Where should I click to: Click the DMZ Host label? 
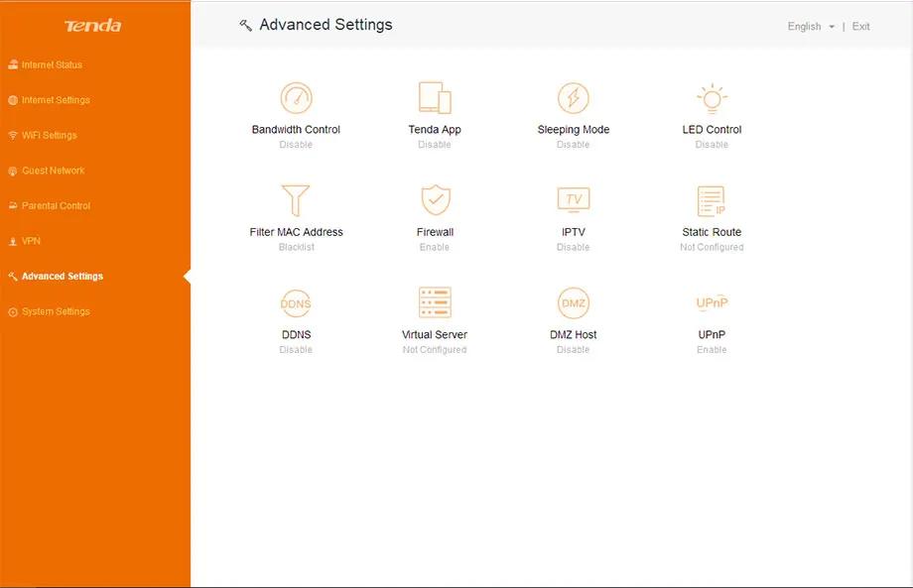point(573,334)
